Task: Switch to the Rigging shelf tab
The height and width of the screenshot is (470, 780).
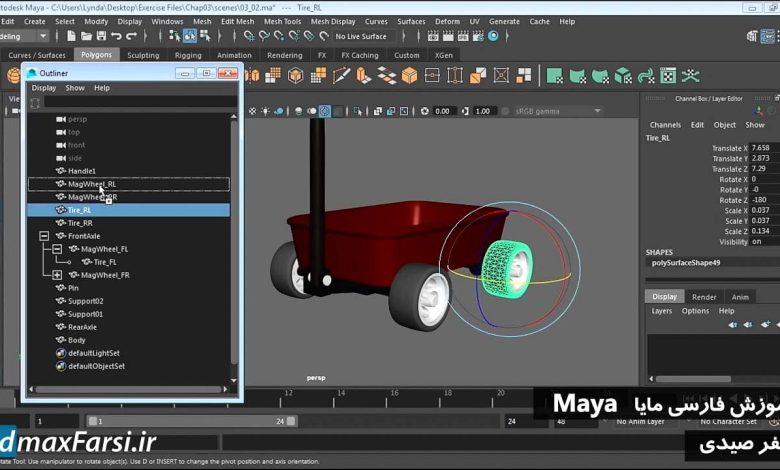Action: click(187, 55)
